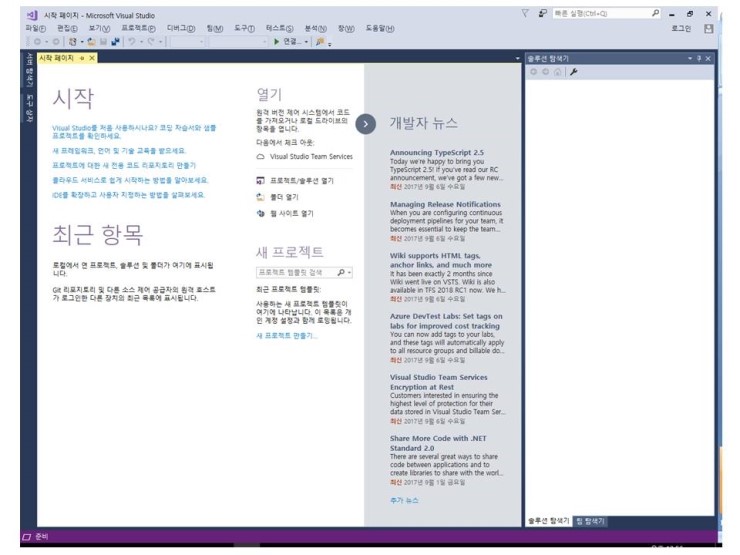Viewport: 740px width, 555px height.
Task: Switch to 솔루션 탐색기 bottom tab
Action: 548,521
